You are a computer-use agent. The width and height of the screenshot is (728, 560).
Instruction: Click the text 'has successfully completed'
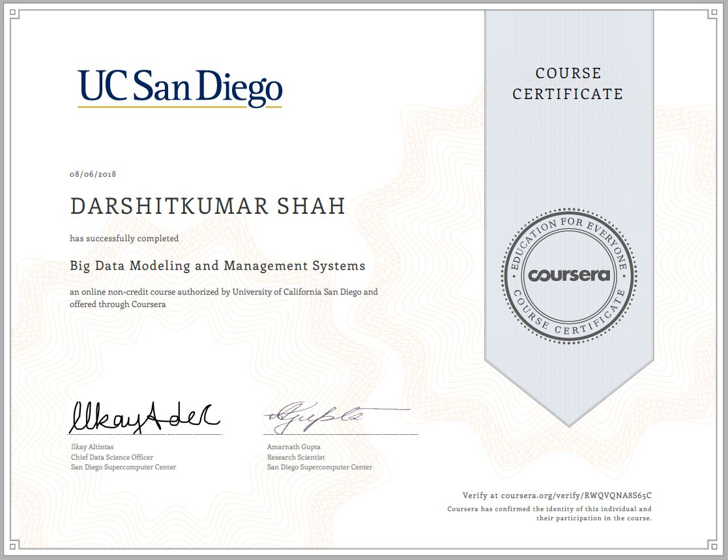pyautogui.click(x=124, y=238)
